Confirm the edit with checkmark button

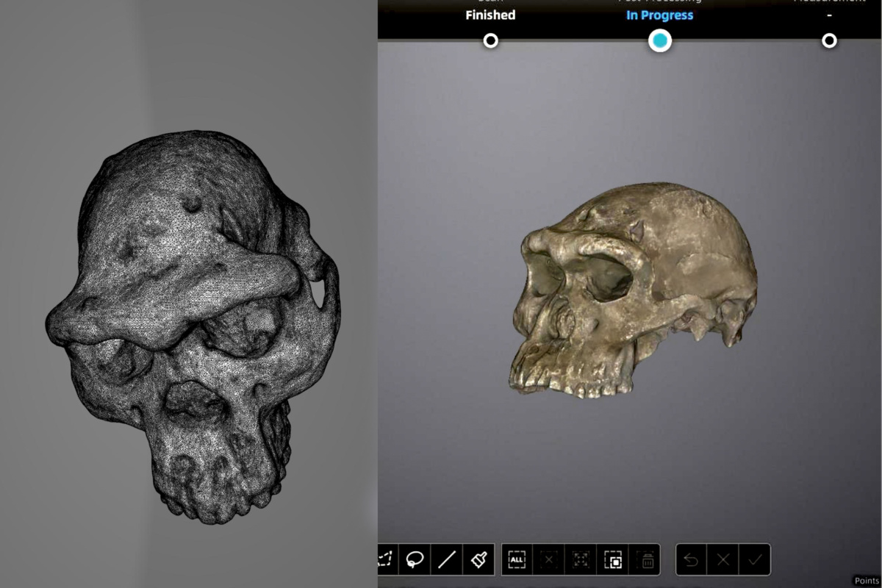(755, 560)
